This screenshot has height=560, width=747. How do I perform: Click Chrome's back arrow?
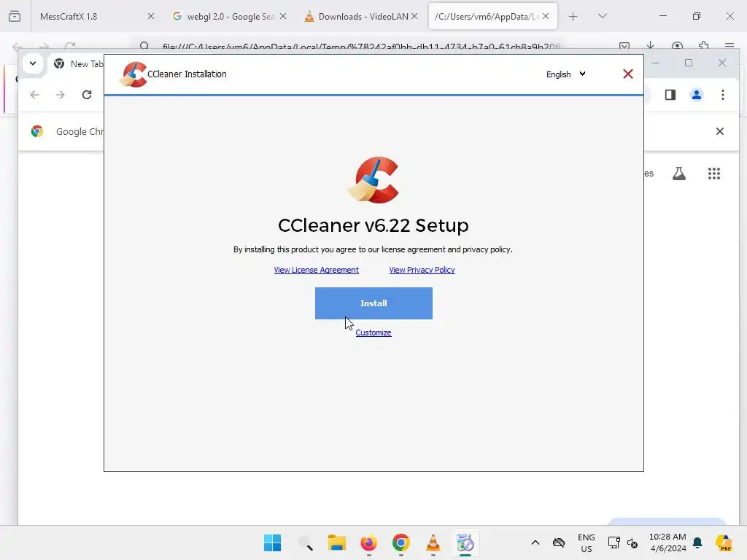pyautogui.click(x=34, y=95)
